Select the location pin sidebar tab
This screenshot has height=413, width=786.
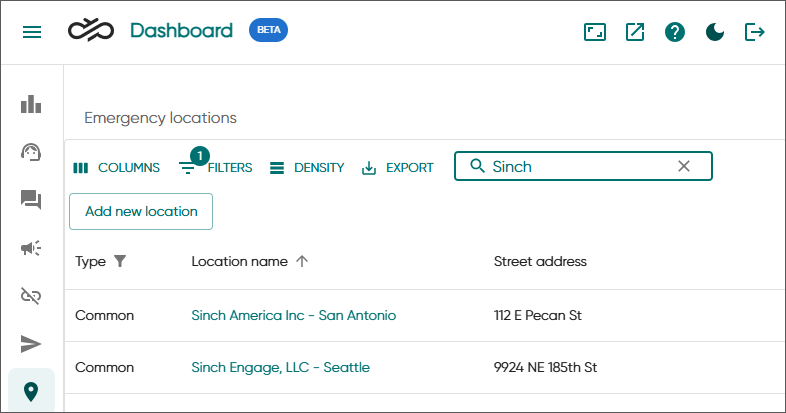click(x=31, y=391)
